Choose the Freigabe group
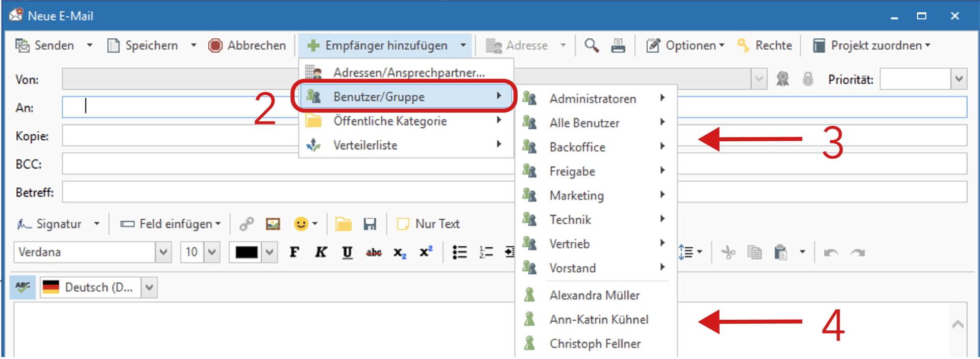The image size is (980, 359). coord(596,171)
